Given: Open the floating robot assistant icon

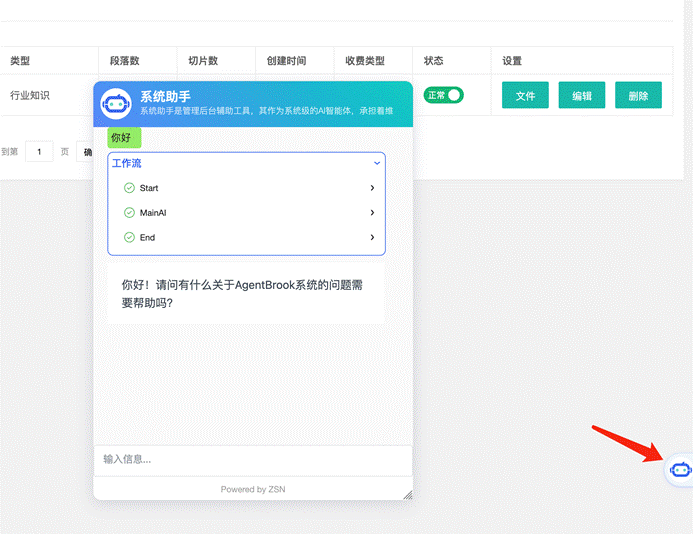Looking at the screenshot, I should pos(680,469).
